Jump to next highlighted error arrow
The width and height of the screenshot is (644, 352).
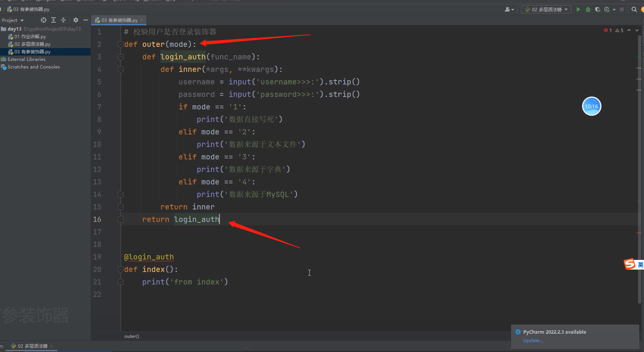(637, 30)
